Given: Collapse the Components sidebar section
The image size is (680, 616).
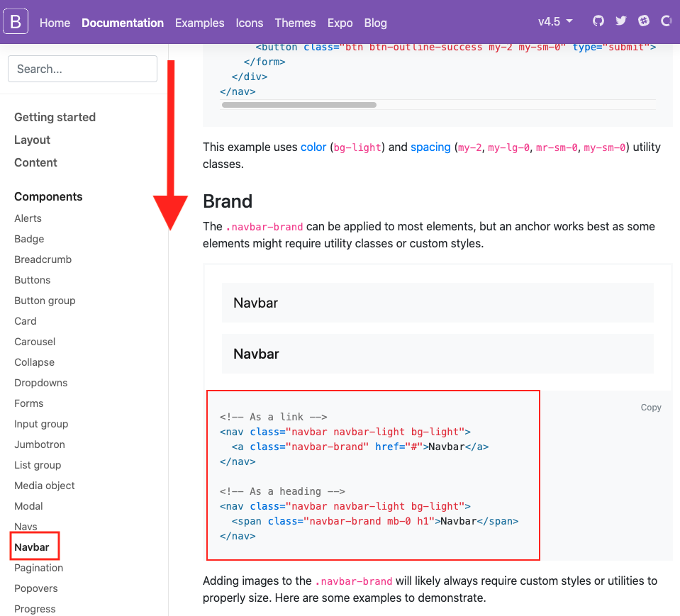Looking at the screenshot, I should click(48, 196).
